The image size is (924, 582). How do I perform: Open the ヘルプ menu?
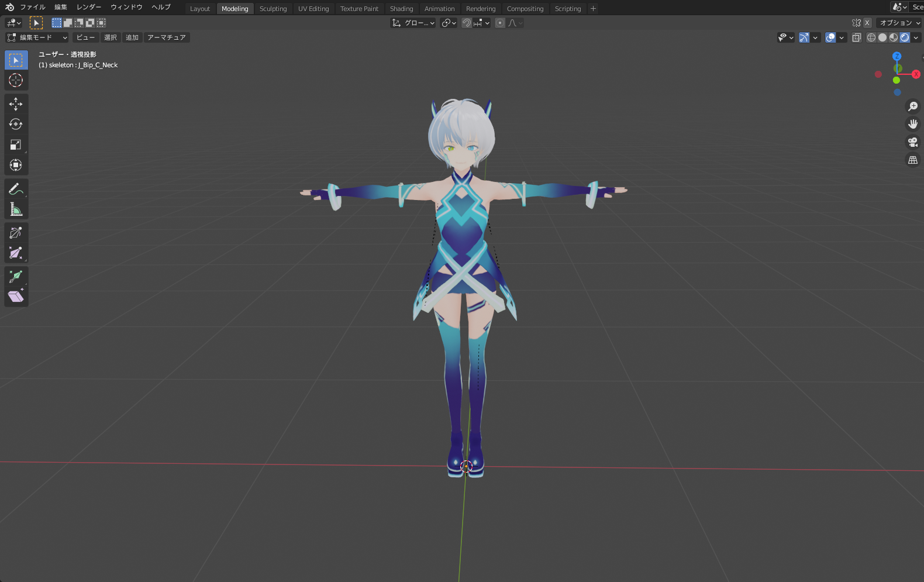pyautogui.click(x=161, y=7)
